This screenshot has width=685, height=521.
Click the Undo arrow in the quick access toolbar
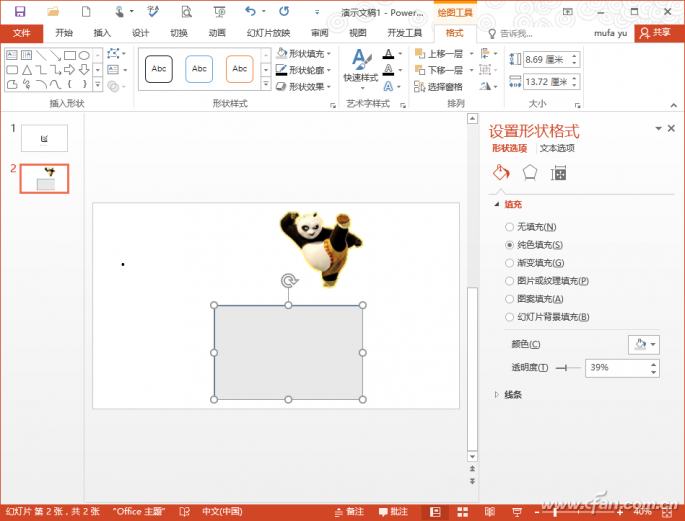[250, 11]
